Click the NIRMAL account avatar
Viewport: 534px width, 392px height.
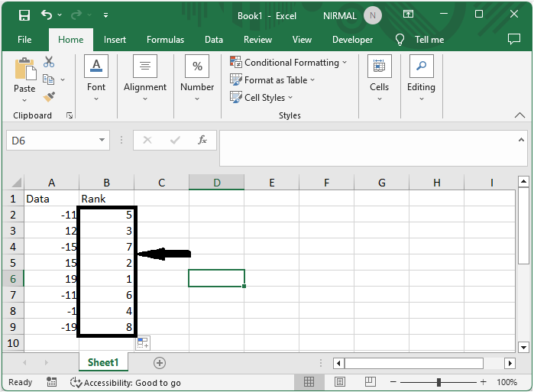tap(373, 16)
